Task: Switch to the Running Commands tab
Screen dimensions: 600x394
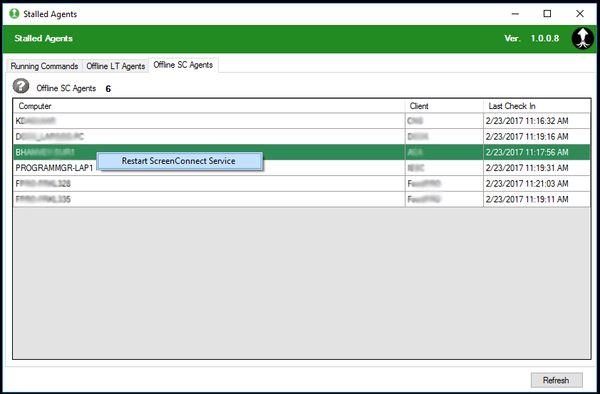Action: pos(44,66)
